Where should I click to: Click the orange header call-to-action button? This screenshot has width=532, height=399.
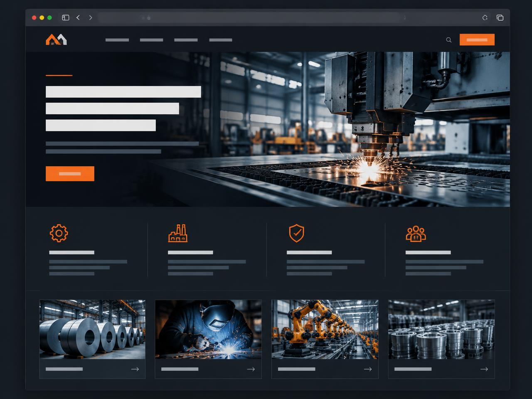[x=477, y=39]
